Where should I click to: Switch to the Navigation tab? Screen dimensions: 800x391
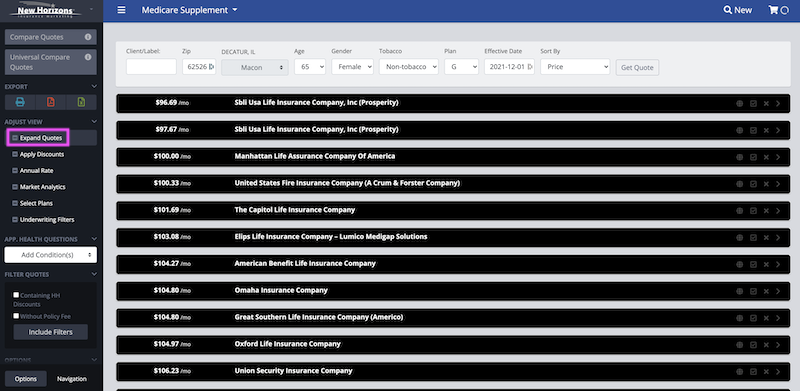pyautogui.click(x=71, y=379)
